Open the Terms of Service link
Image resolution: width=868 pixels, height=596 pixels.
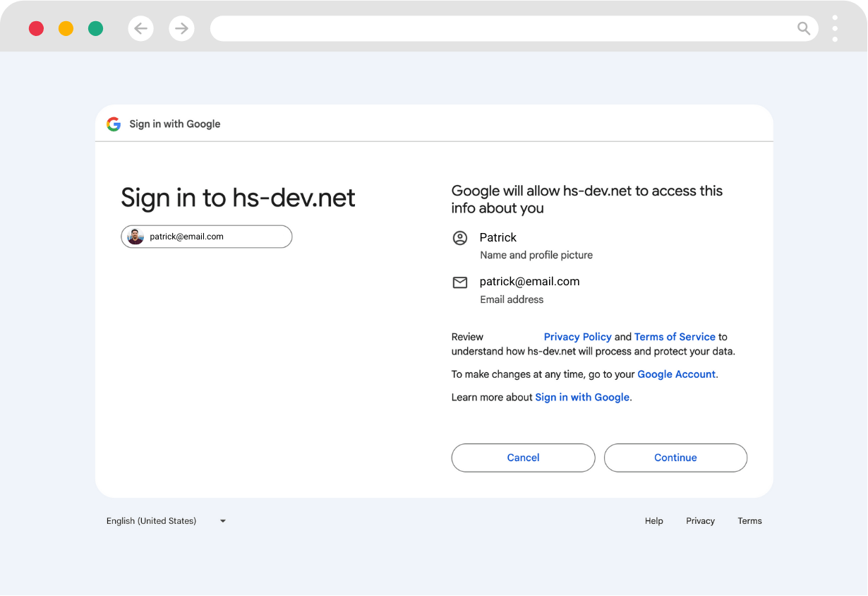pyautogui.click(x=675, y=337)
